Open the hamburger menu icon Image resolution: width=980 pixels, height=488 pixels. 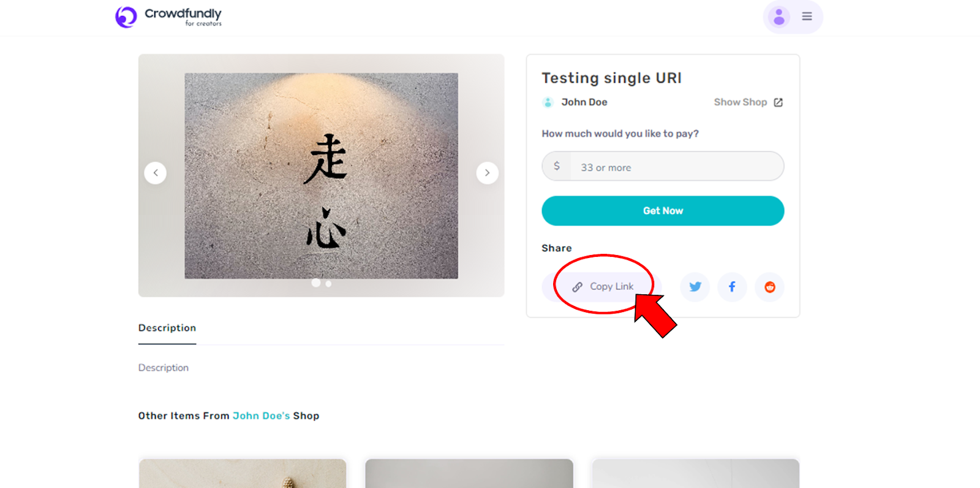pos(807,17)
